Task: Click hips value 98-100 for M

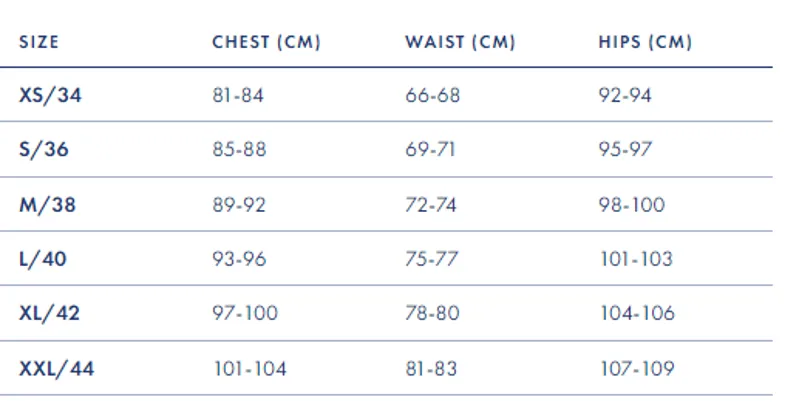Action: [x=632, y=205]
